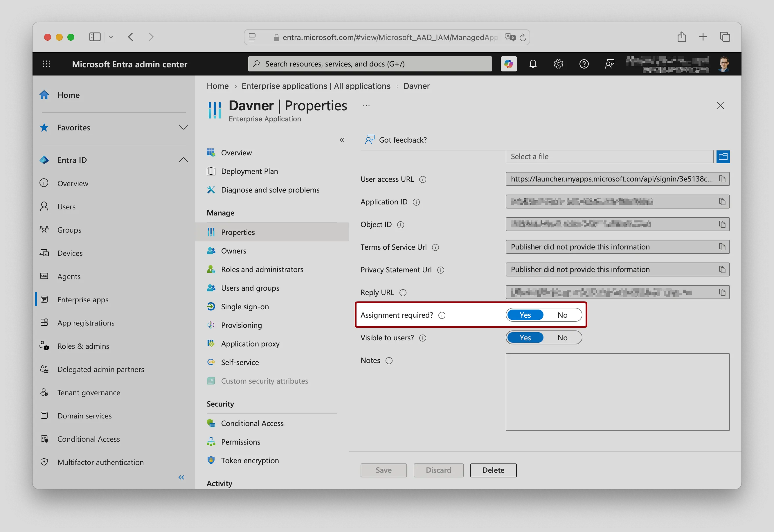Go to Enterprise applications breadcrumb
This screenshot has width=774, height=532.
pos(316,86)
